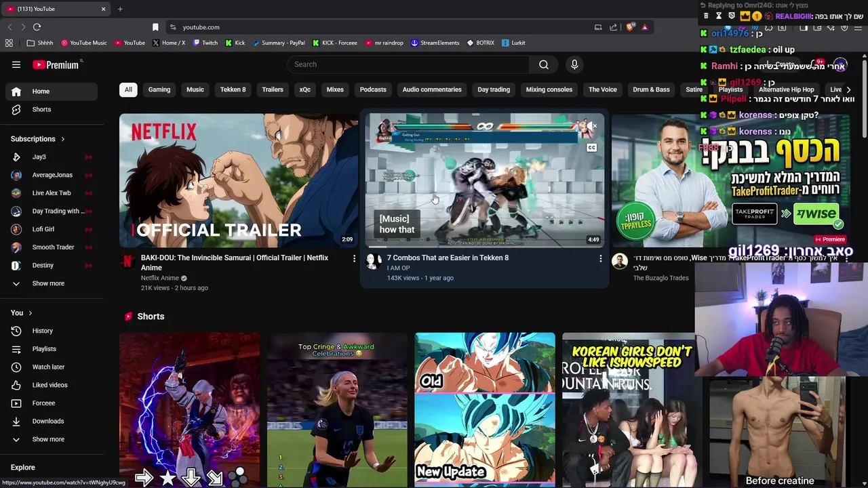The height and width of the screenshot is (488, 868).
Task: Expand the Subscriptions section header
Action: [x=38, y=139]
